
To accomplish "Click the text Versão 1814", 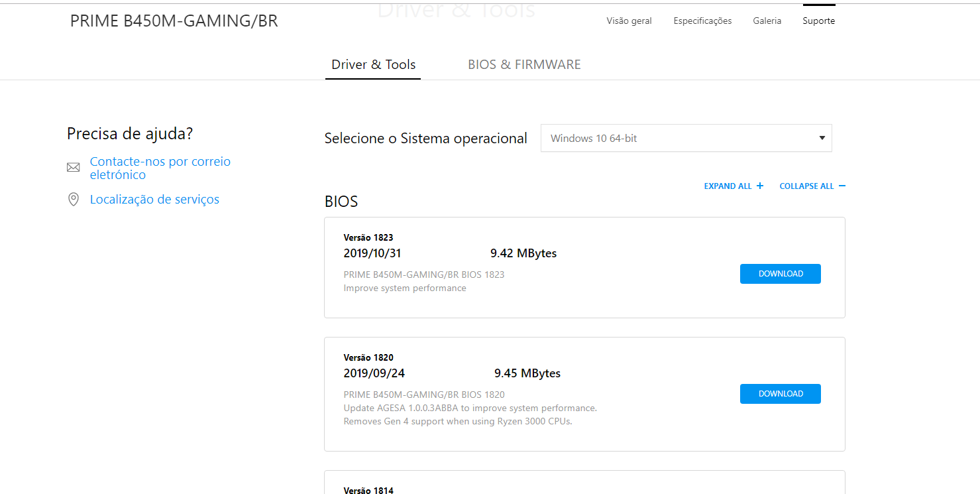I will [368, 490].
